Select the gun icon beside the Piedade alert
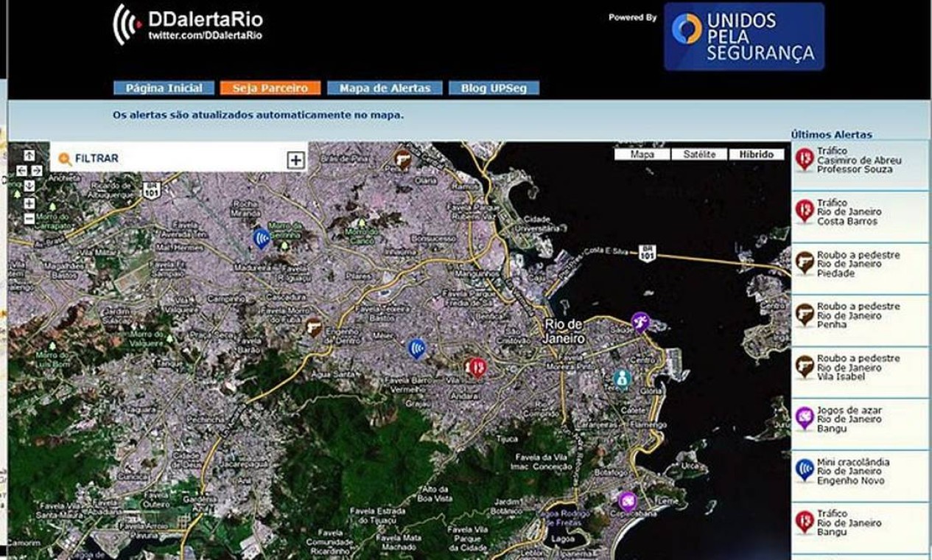The image size is (932, 560). click(x=802, y=264)
